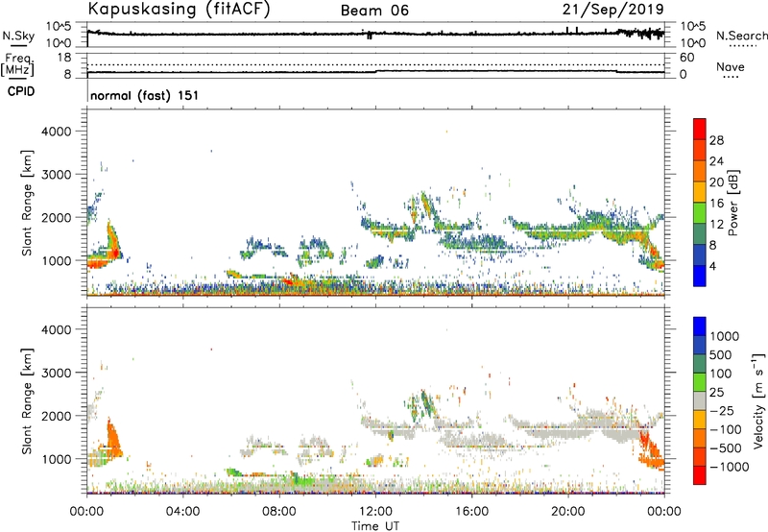Click the 16 dB power colorbar label
The height and width of the screenshot is (532, 768).
point(716,203)
